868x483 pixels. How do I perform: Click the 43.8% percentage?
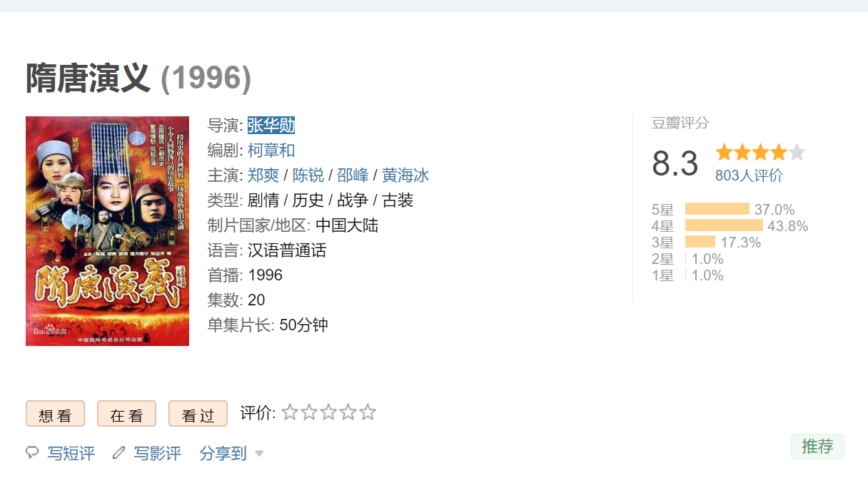788,226
